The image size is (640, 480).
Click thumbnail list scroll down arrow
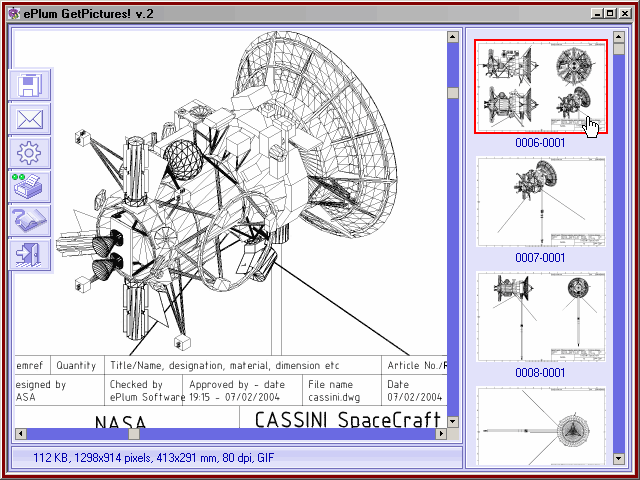(619, 458)
